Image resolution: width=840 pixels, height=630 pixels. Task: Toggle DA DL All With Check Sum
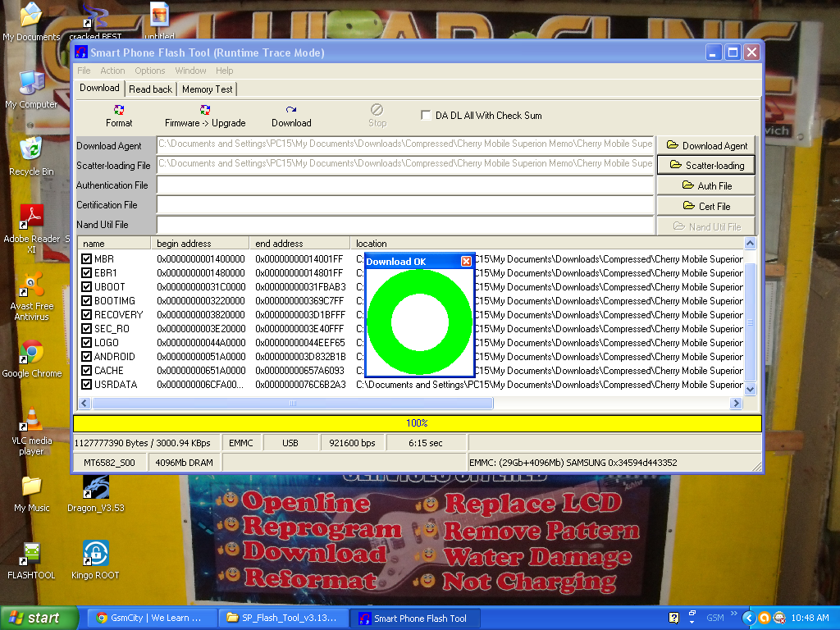(x=426, y=115)
